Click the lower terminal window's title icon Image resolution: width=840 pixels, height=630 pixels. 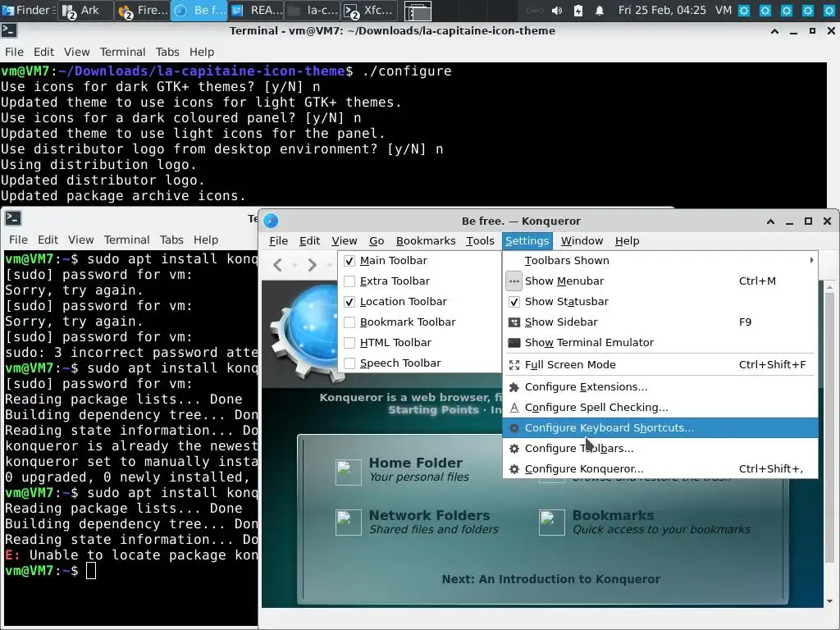tap(13, 218)
